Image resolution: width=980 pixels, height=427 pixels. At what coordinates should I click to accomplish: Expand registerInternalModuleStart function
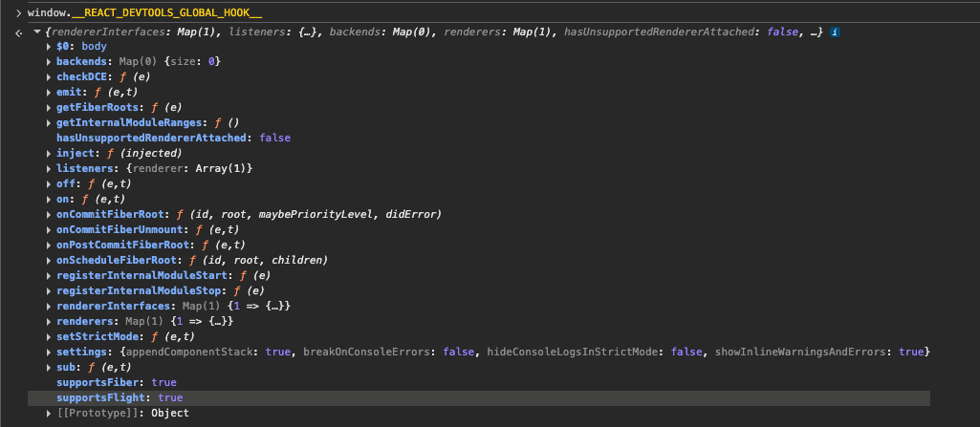pos(49,275)
